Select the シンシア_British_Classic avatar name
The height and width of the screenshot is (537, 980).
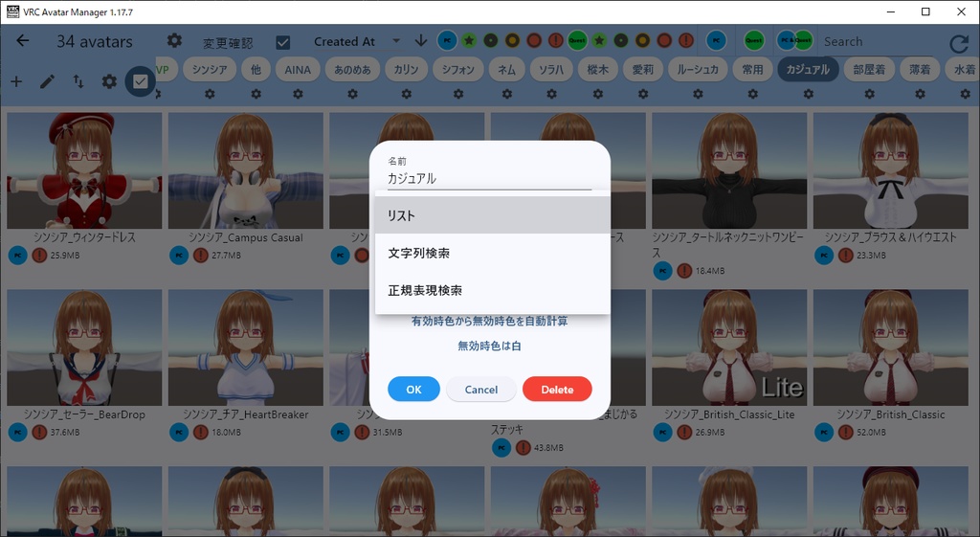click(x=891, y=414)
